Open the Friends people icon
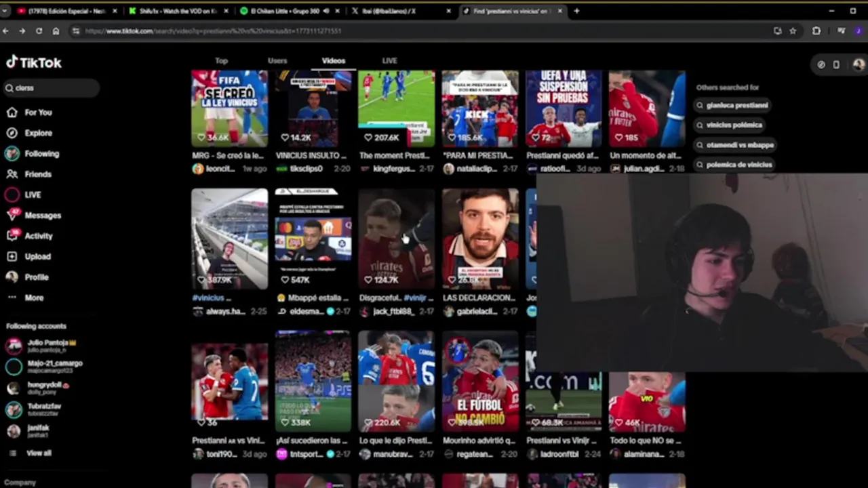This screenshot has height=488, width=868. point(12,174)
